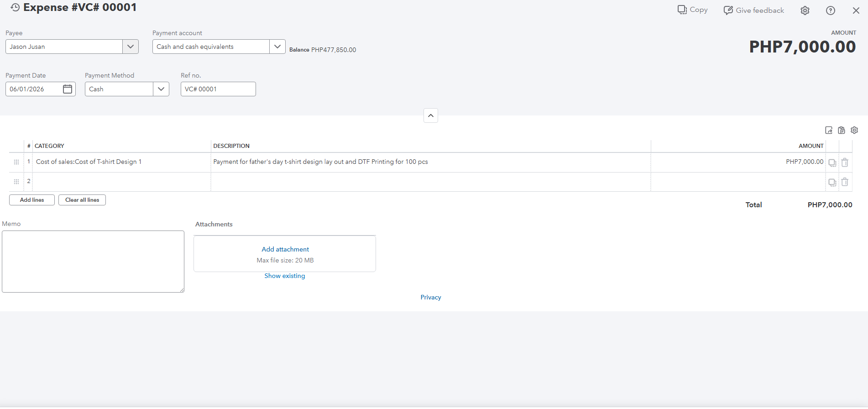The width and height of the screenshot is (868, 409).
Task: Expand the Payment Method dropdown
Action: 161,89
